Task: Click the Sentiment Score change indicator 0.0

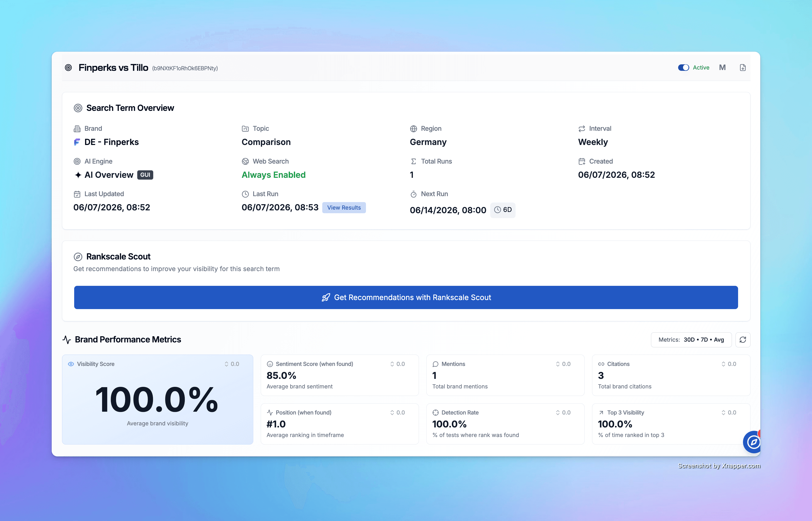Action: point(397,364)
